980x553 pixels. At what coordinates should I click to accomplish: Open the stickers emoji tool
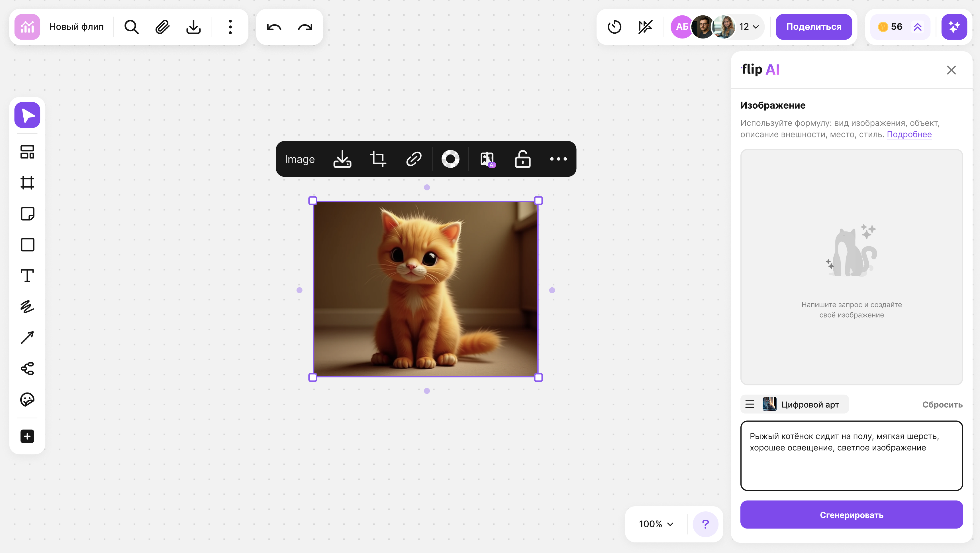(x=27, y=400)
